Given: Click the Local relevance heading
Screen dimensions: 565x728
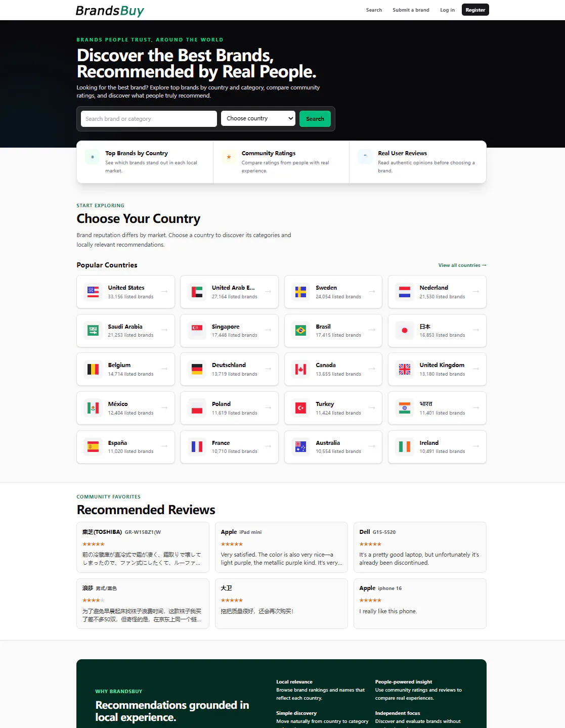Looking at the screenshot, I should [x=294, y=682].
